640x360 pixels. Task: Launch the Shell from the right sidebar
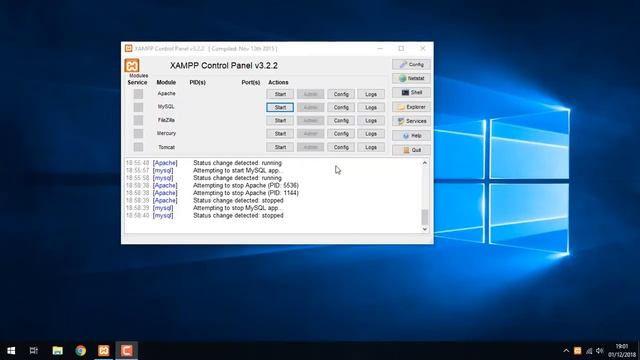[x=411, y=93]
